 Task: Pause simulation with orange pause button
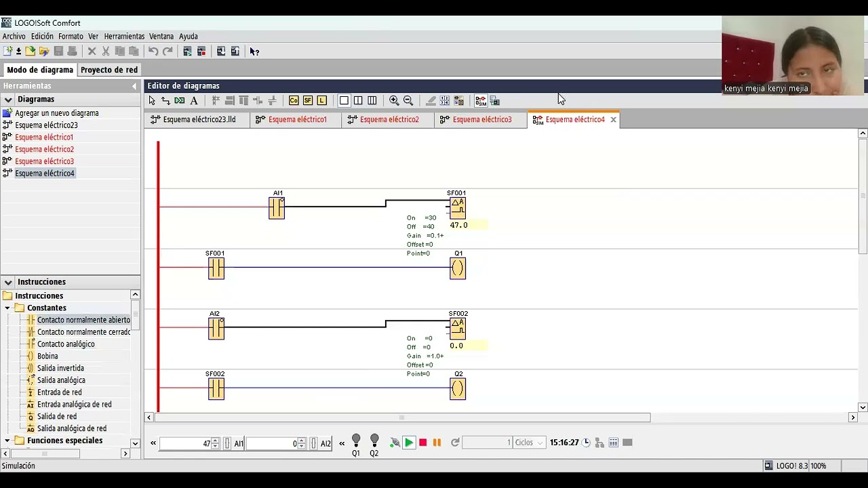pyautogui.click(x=437, y=443)
